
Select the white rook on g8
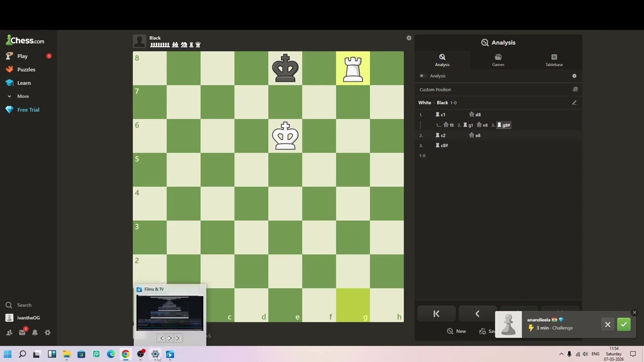pos(353,68)
